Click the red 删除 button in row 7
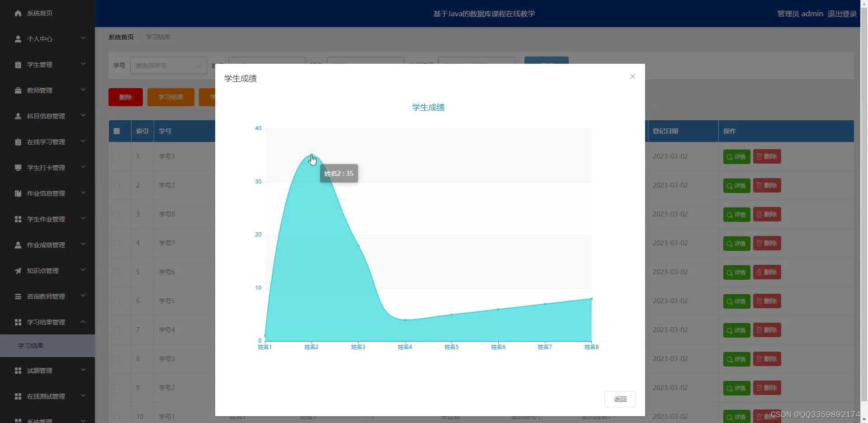The height and width of the screenshot is (423, 868). pyautogui.click(x=767, y=330)
